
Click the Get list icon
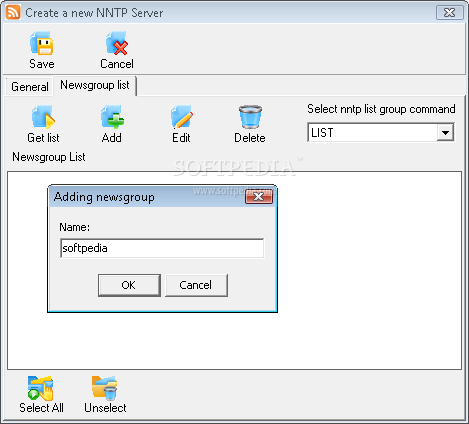[43, 117]
